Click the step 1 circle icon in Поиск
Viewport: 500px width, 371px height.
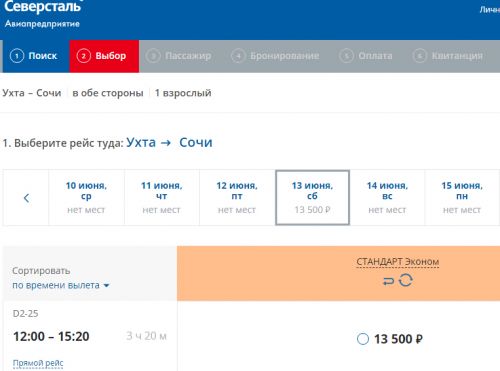pyautogui.click(x=17, y=56)
